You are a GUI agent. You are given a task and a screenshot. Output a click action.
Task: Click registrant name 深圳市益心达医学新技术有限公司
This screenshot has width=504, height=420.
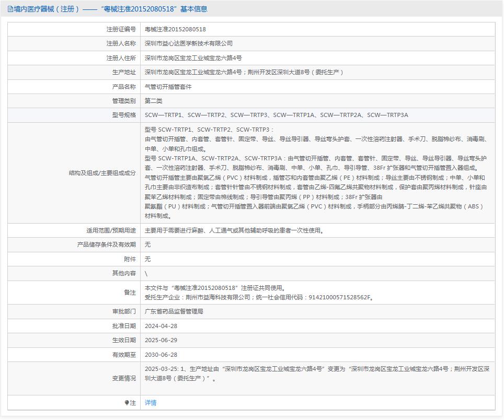coord(189,44)
